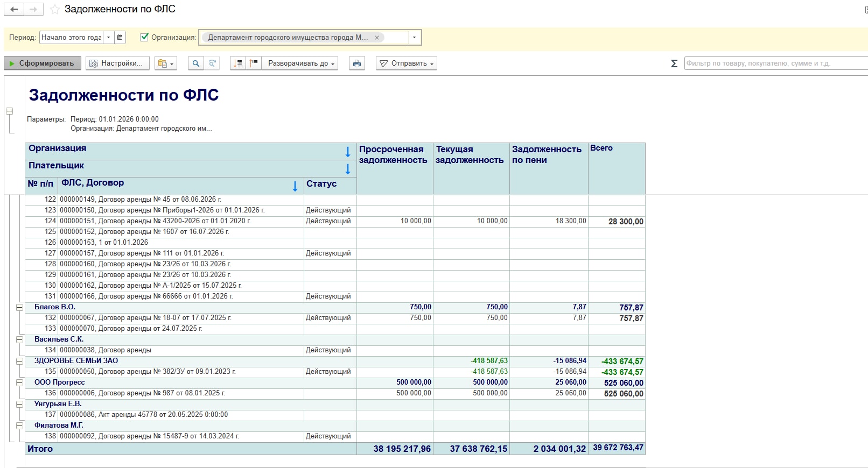The height and width of the screenshot is (468, 868).
Task: Sort by the ФЛС, Договор header arrow
Action: point(295,186)
